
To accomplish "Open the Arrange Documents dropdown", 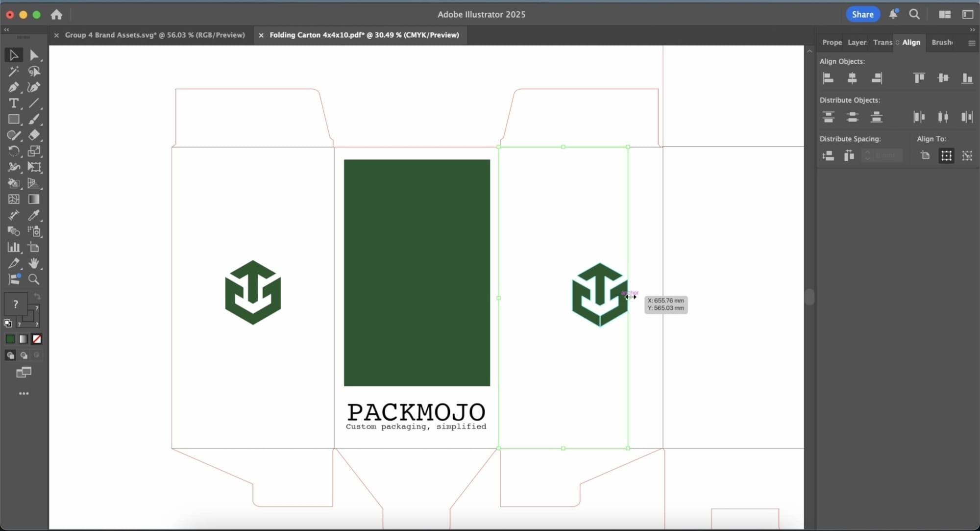I will point(945,15).
